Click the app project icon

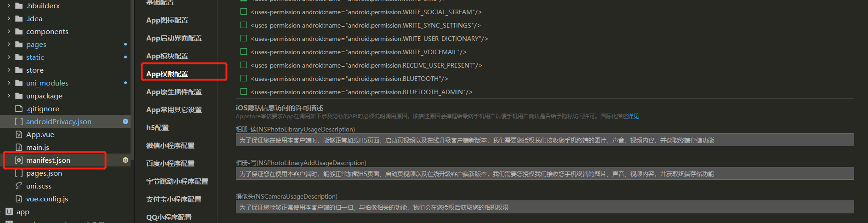click(x=9, y=212)
